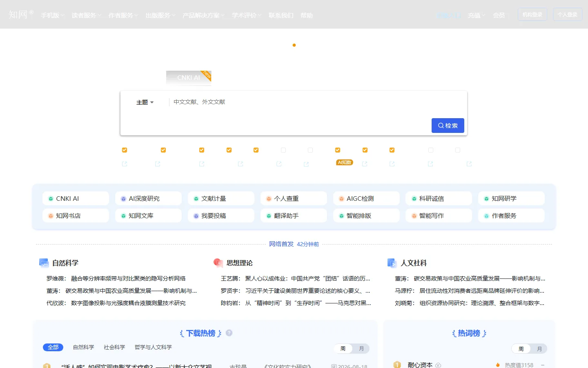Click the flame icon beside 热度值3158
Viewport: 588px width, 368px height.
tap(498, 365)
